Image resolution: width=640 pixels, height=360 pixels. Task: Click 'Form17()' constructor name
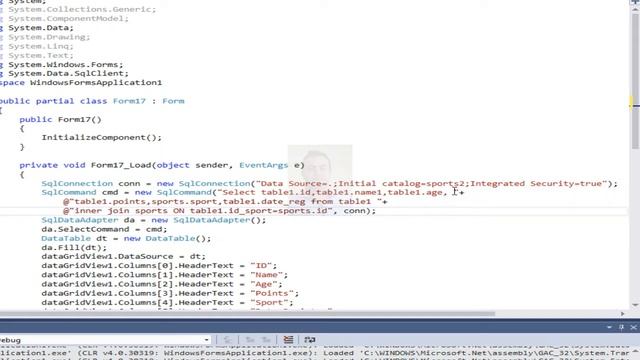80,120
